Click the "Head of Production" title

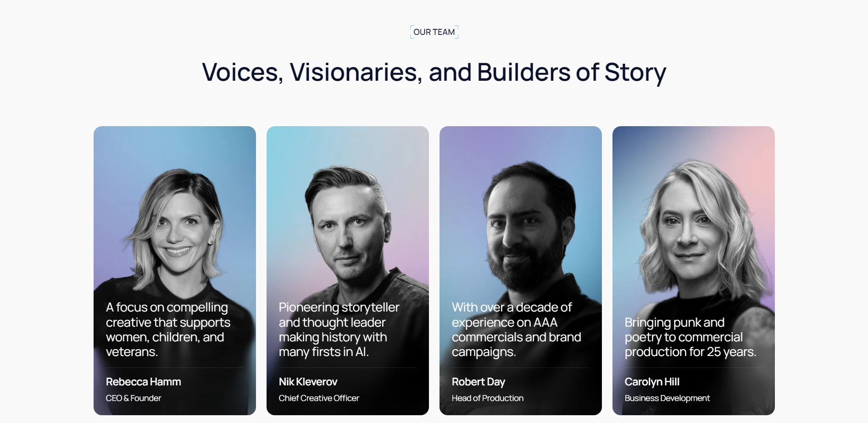coord(487,398)
